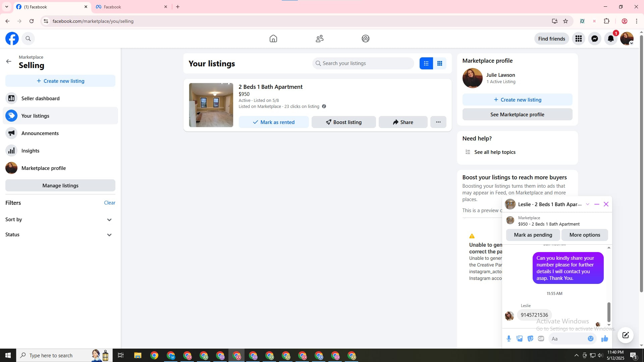Switch listings to grid view
Image resolution: width=644 pixels, height=362 pixels.
[x=440, y=63]
